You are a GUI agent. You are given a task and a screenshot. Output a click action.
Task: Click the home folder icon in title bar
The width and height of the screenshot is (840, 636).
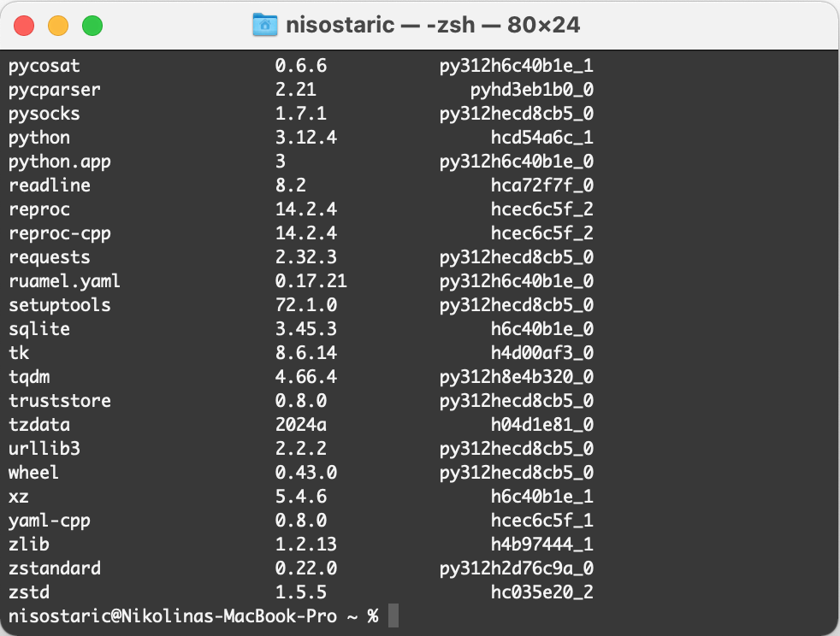click(265, 25)
